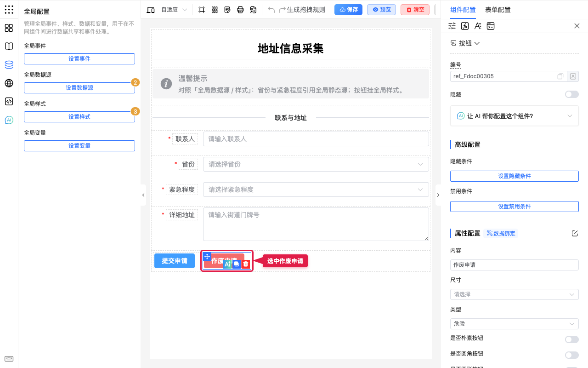Click the 保存 save button

point(348,10)
